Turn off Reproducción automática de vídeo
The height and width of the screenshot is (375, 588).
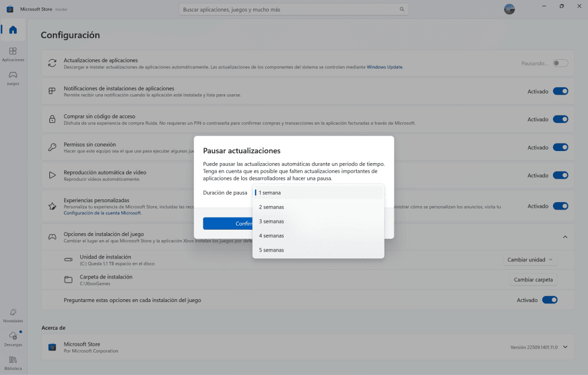coord(560,175)
